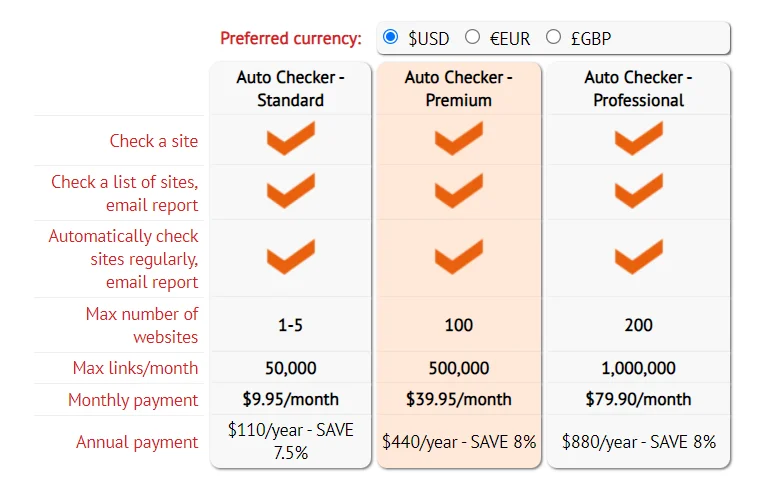Click Premium checkmark for list of sites
The width and height of the screenshot is (767, 490).
459,191
